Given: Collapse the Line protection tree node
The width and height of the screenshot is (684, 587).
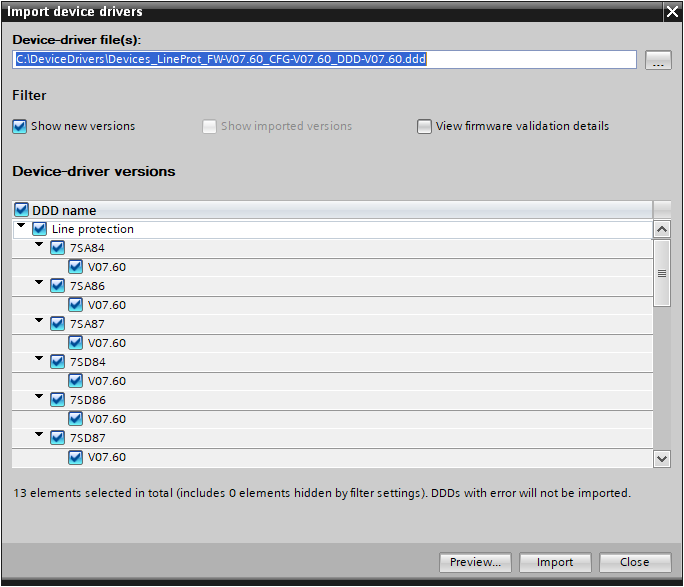Looking at the screenshot, I should click(x=21, y=225).
